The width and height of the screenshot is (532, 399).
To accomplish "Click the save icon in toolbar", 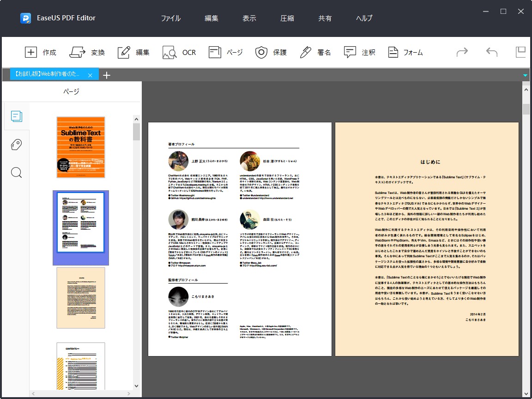I will click(520, 52).
